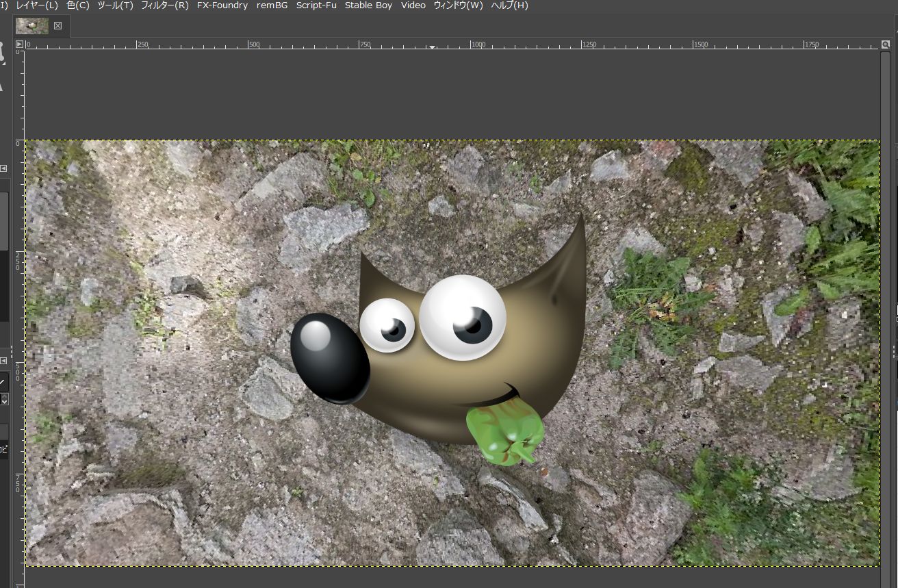Click the magnifier icon in the top-right corner

point(886,44)
